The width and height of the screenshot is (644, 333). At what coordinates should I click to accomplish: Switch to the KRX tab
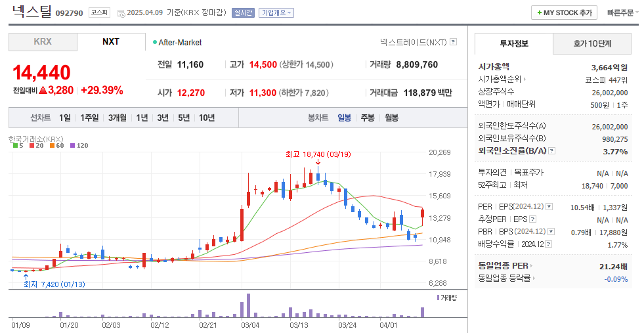43,42
